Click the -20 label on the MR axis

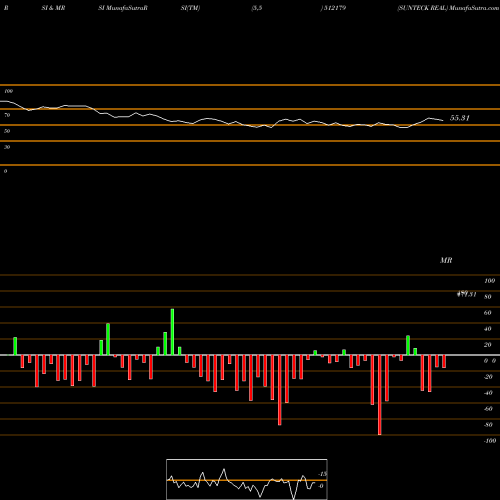point(488,377)
